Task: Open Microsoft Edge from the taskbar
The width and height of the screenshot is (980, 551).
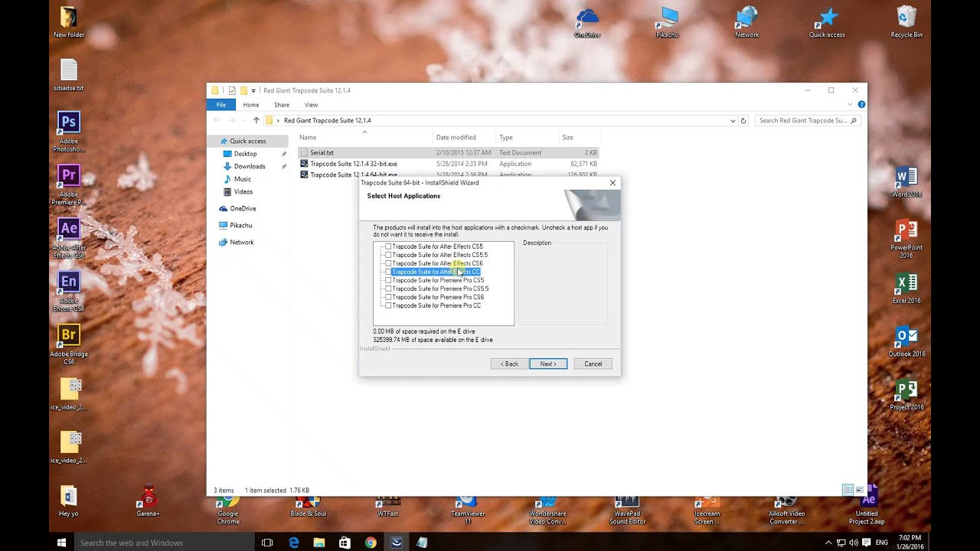Action: click(293, 543)
